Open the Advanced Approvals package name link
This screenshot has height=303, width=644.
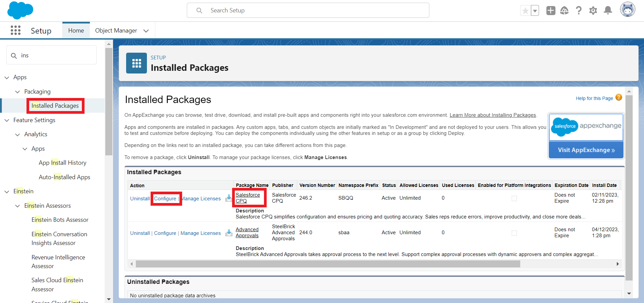coord(247,232)
